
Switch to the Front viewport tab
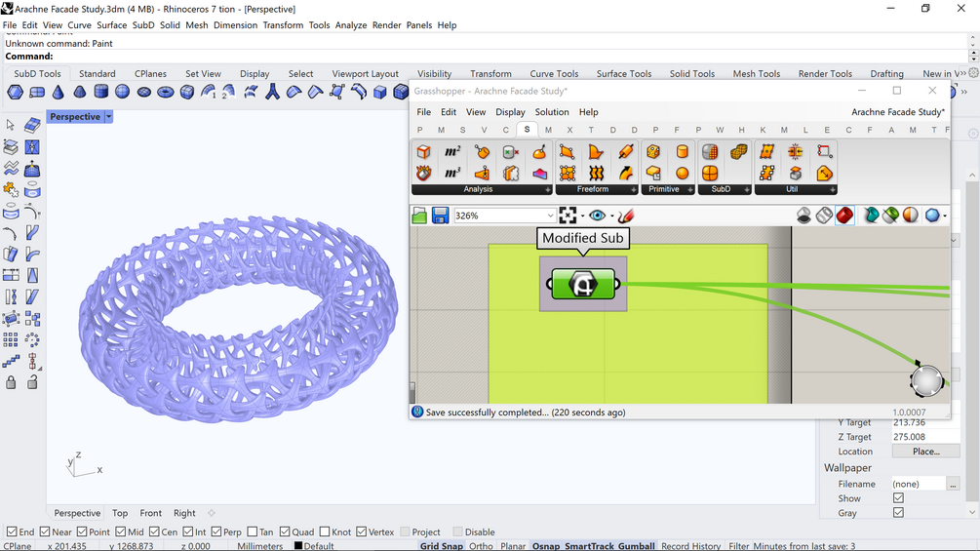click(150, 513)
